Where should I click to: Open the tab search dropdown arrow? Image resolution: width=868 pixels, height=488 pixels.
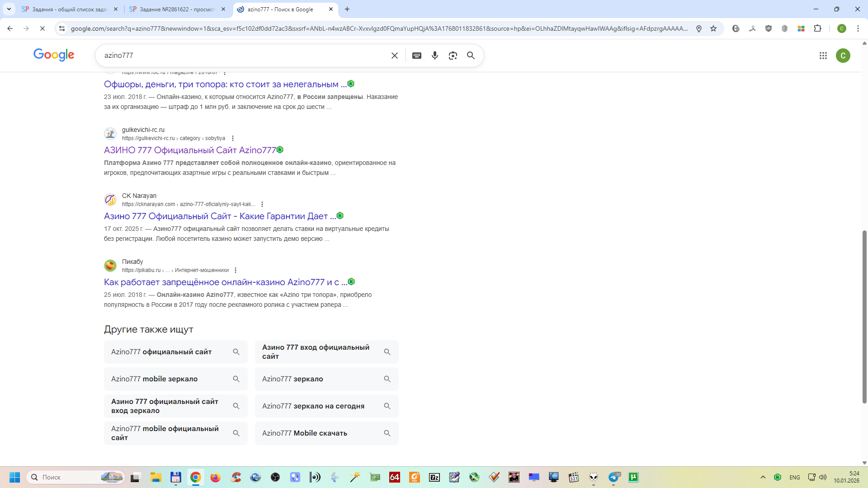point(9,9)
